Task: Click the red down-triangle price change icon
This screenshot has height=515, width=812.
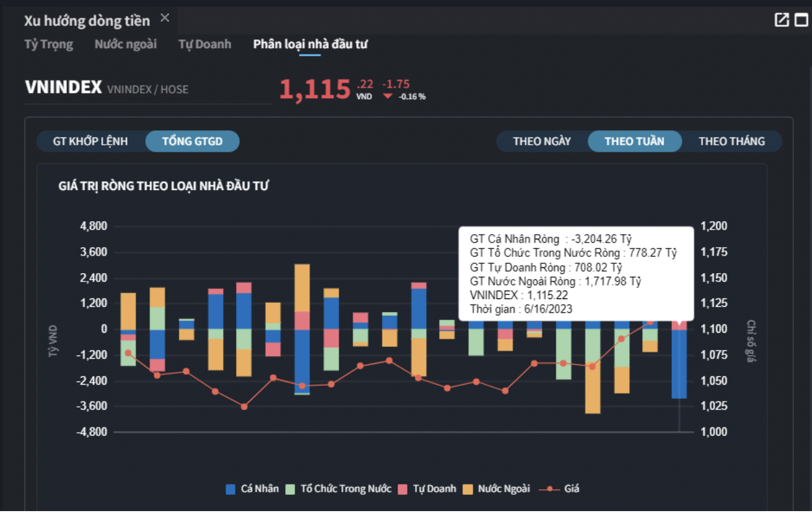Action: click(x=388, y=96)
